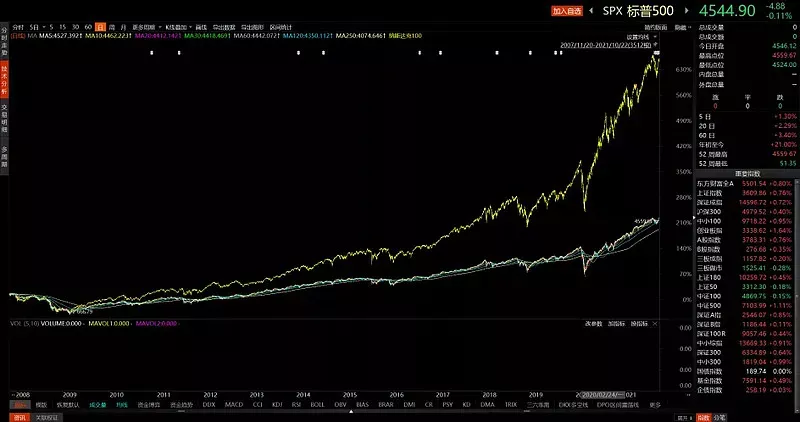Image resolution: width=800 pixels, height=422 pixels.
Task: Select the 分时 intraday view
Action: [18, 25]
